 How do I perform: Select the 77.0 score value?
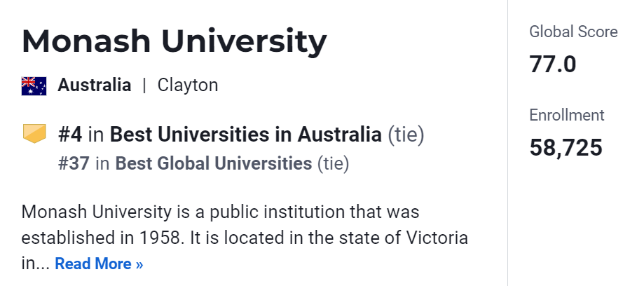tap(553, 64)
